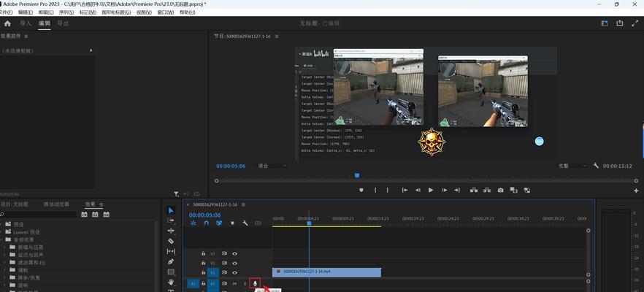Image resolution: width=644 pixels, height=292 pixels.
Task: Select the Razor tool
Action: click(x=171, y=241)
